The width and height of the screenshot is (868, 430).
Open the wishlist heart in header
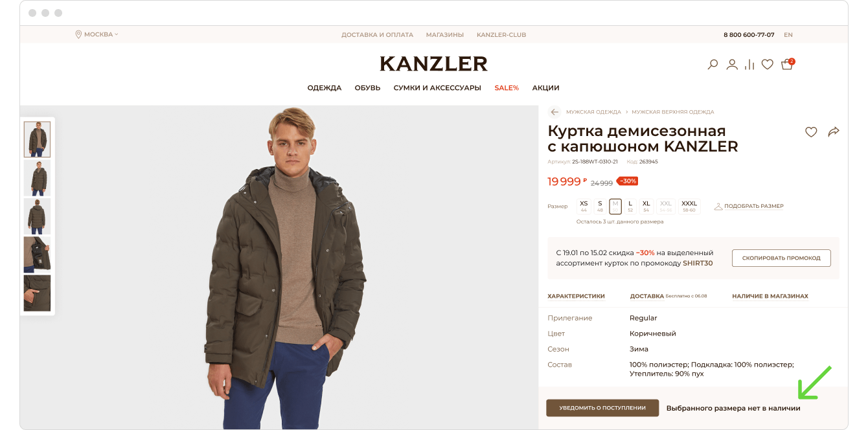pos(768,64)
